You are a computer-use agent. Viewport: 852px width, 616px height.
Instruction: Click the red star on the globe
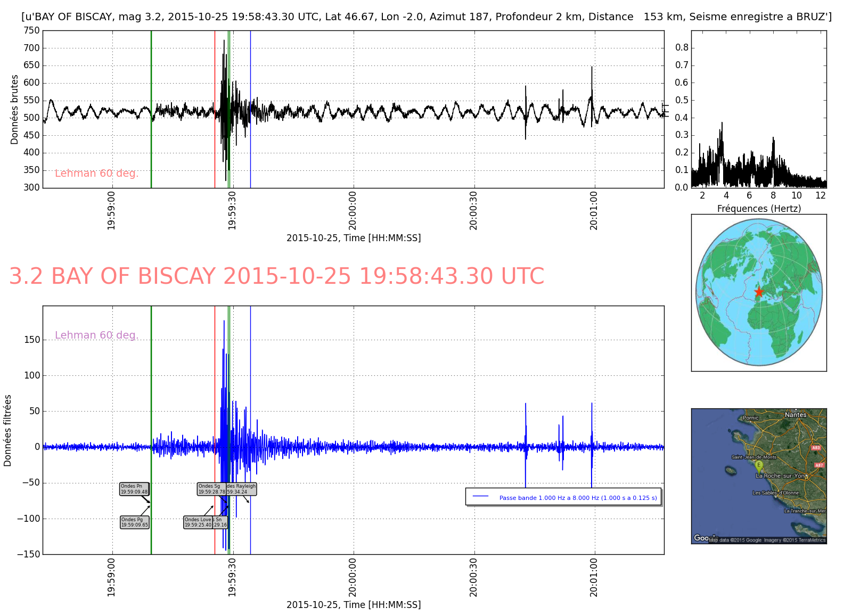click(759, 292)
